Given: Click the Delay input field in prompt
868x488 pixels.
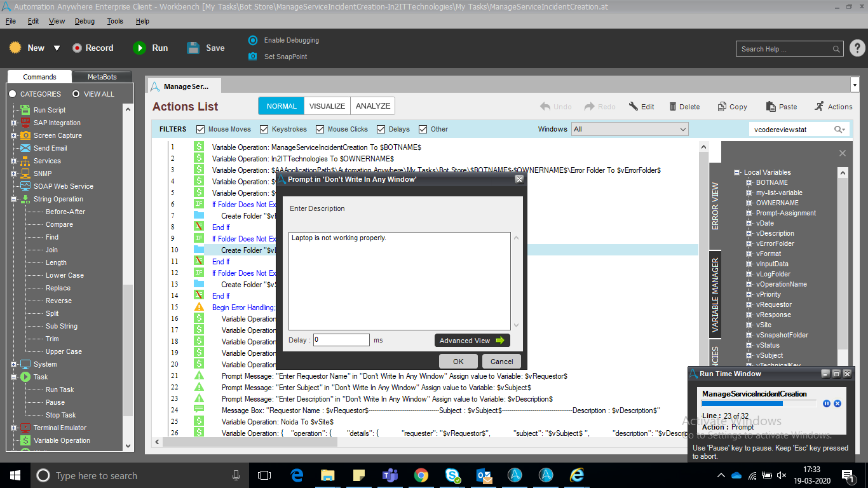Looking at the screenshot, I should 341,340.
